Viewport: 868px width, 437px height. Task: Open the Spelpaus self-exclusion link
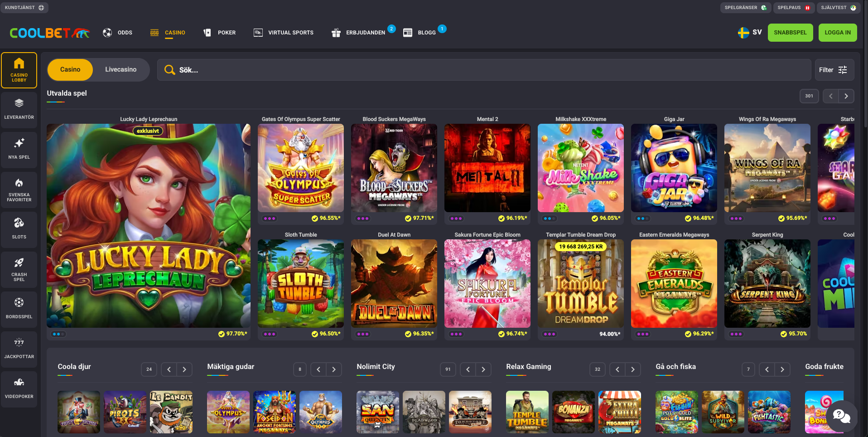(x=794, y=8)
